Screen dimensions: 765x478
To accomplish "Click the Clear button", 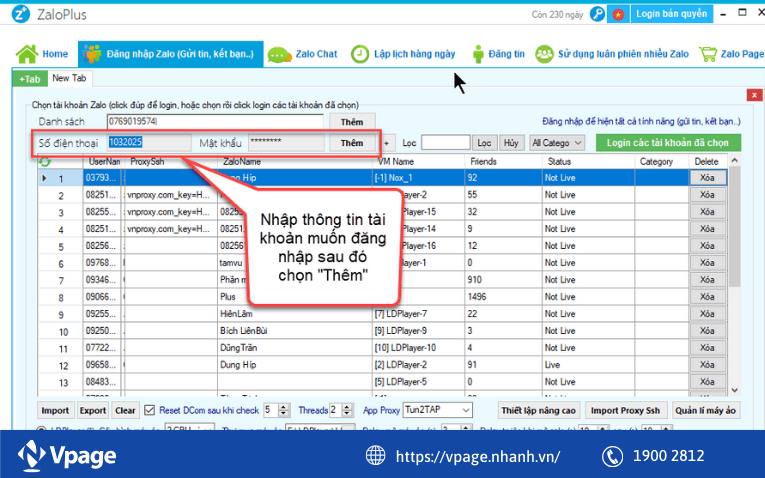I will pos(125,411).
